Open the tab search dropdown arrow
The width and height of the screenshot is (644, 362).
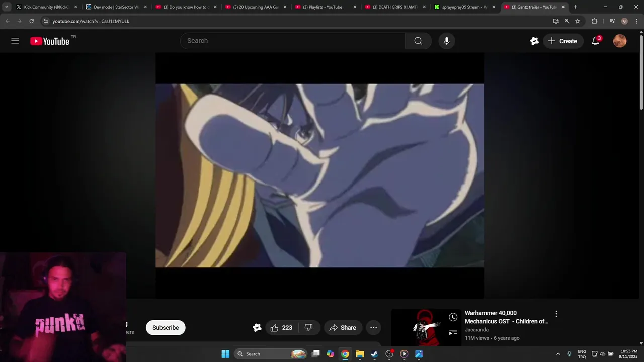point(7,7)
